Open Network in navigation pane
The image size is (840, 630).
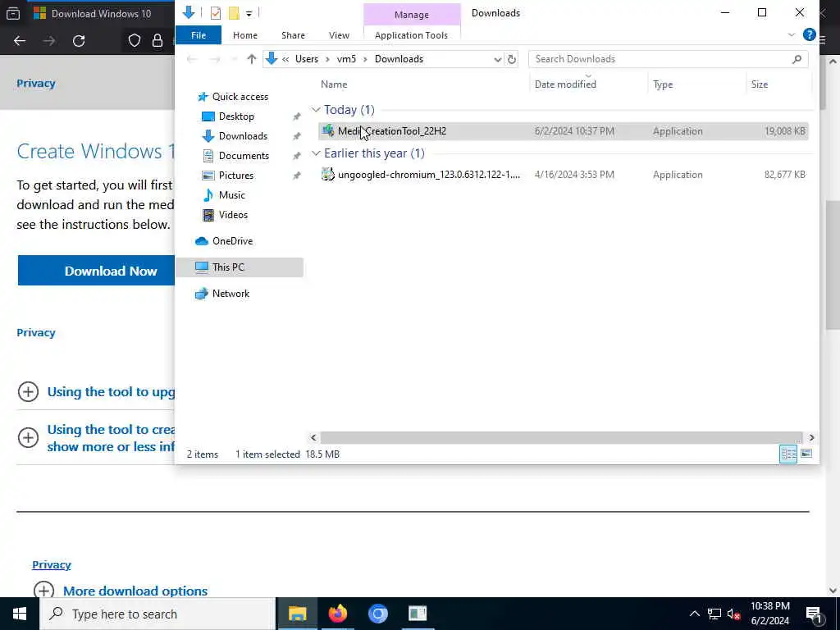coord(231,294)
